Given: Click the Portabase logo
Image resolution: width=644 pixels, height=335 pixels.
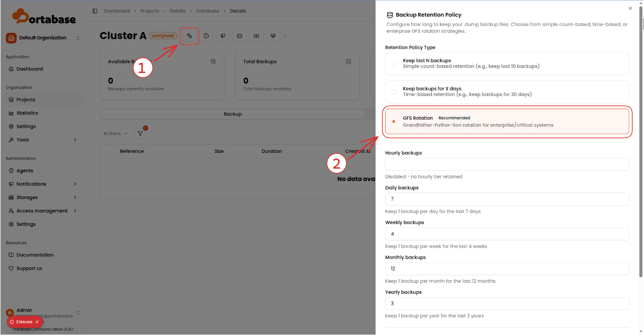Looking at the screenshot, I should tap(43, 17).
